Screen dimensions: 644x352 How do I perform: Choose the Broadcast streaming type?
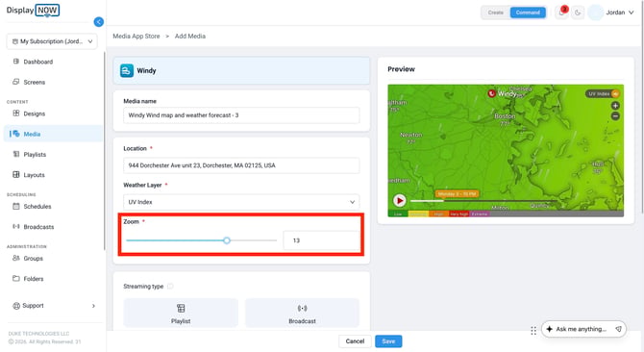302,313
